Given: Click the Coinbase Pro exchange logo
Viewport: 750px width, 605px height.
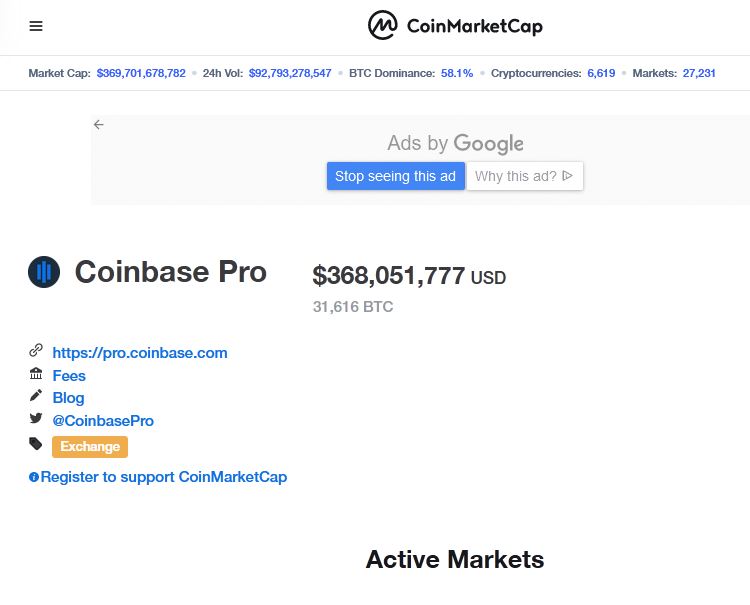Looking at the screenshot, I should click(x=44, y=271).
